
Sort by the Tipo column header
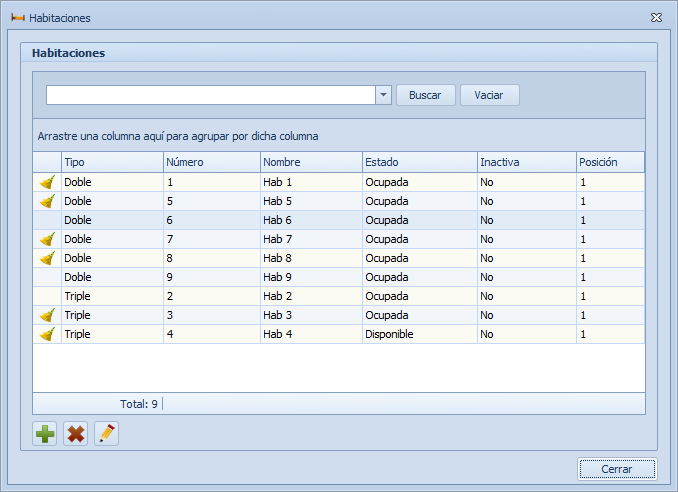pos(111,162)
